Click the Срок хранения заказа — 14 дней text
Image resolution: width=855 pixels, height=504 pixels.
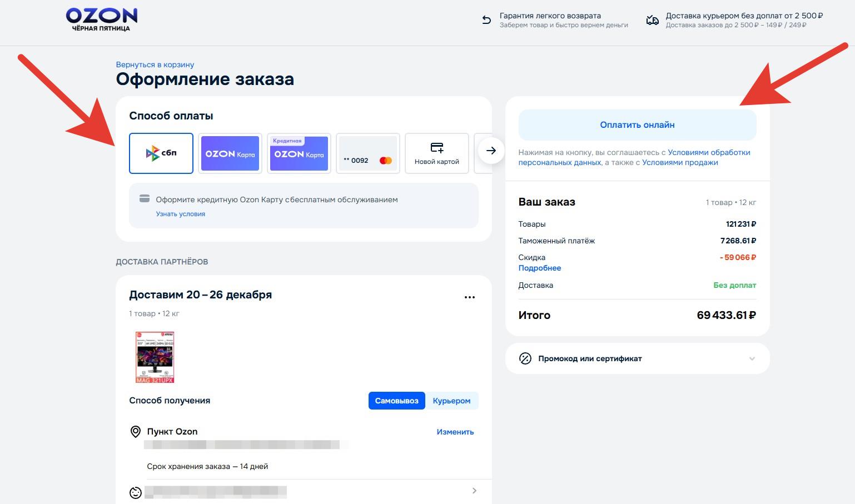(207, 466)
